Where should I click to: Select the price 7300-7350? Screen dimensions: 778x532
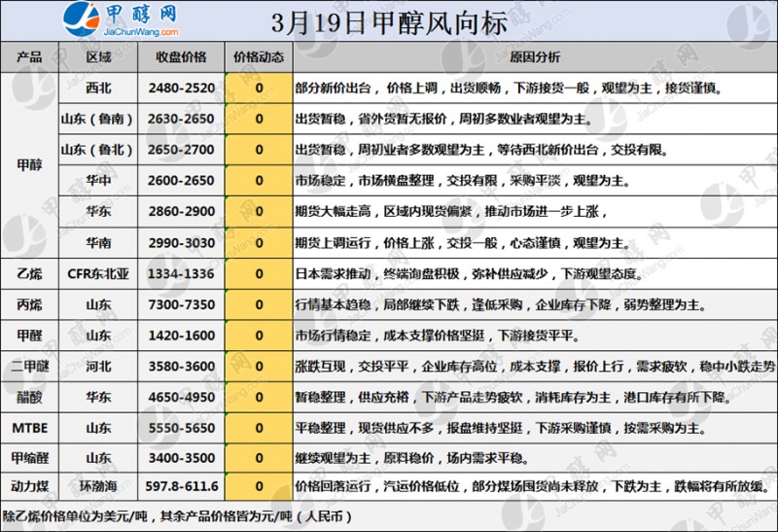pos(181,304)
